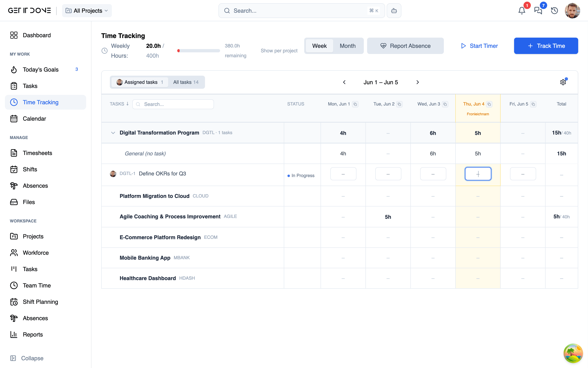Click Report Absence button

point(405,46)
